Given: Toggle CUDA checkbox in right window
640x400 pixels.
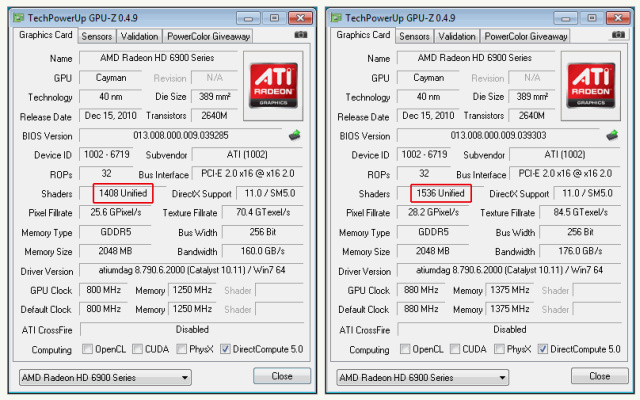Looking at the screenshot, I should (x=455, y=349).
